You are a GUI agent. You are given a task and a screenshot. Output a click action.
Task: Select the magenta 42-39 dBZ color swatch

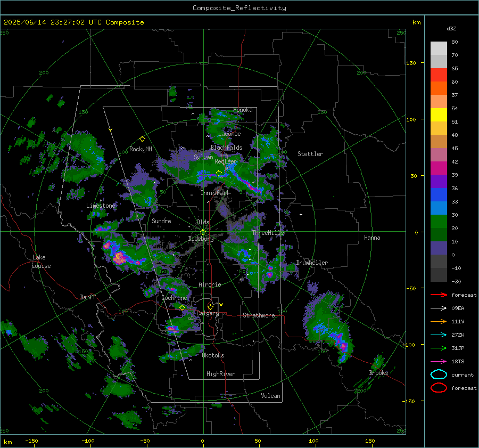[439, 168]
